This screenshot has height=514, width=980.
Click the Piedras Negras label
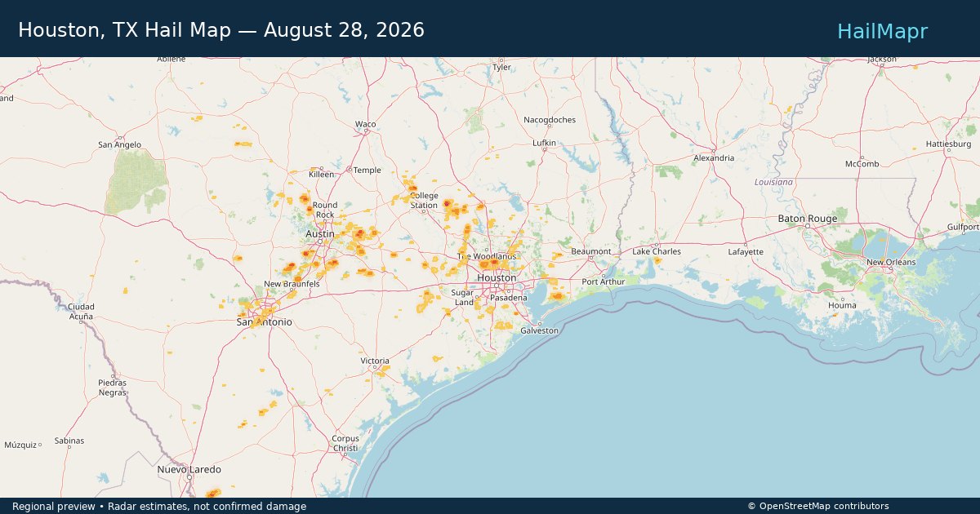point(113,387)
